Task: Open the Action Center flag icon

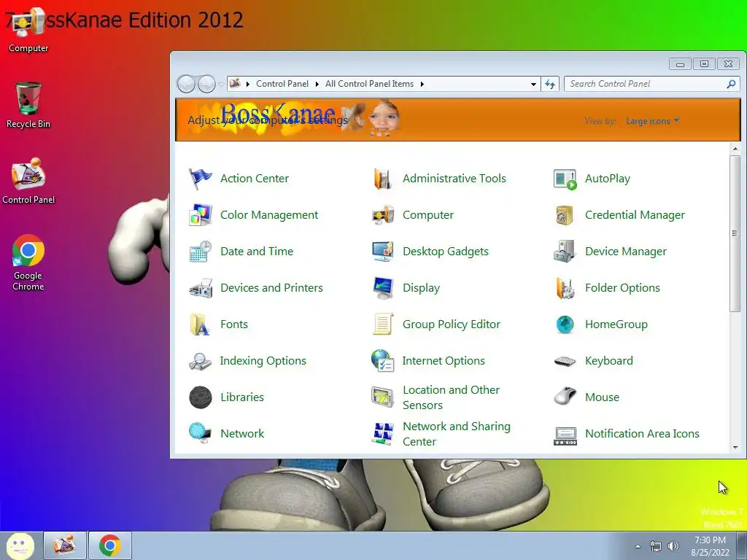Action: [x=200, y=179]
